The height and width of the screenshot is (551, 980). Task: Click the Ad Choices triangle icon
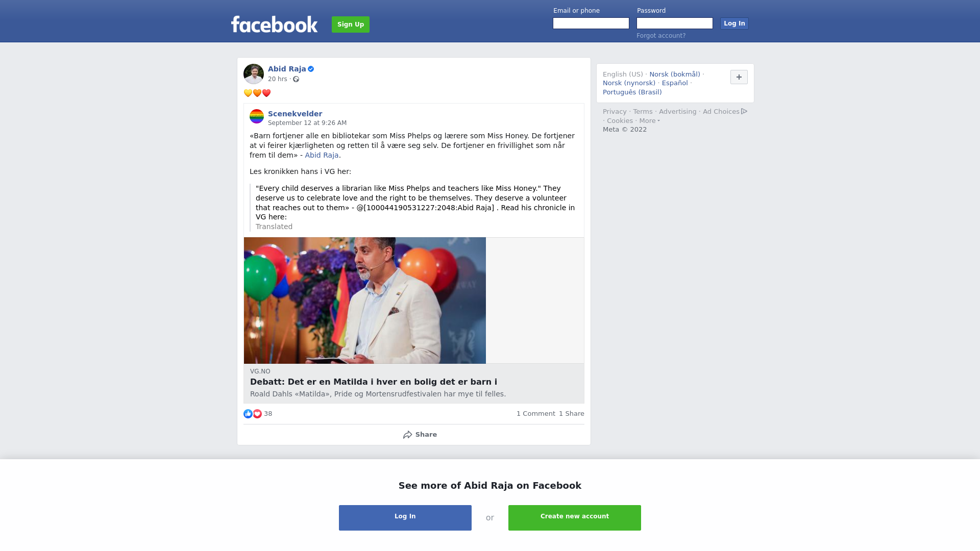[x=744, y=111]
